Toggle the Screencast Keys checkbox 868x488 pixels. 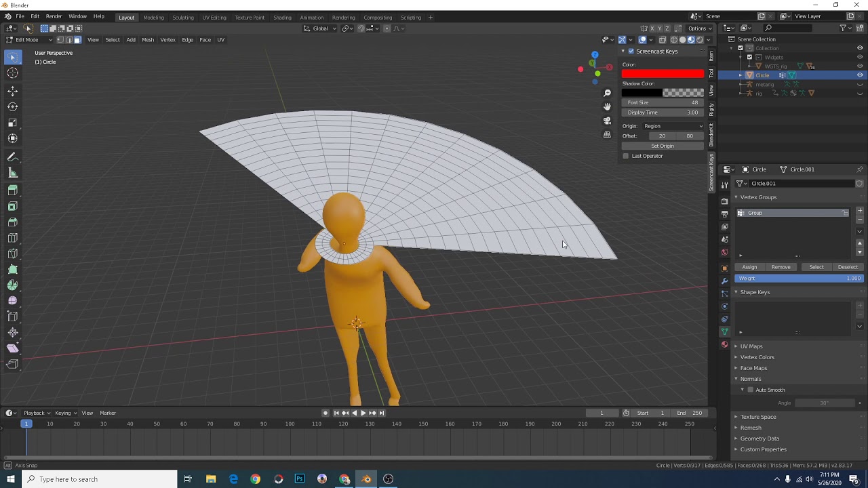coord(631,52)
